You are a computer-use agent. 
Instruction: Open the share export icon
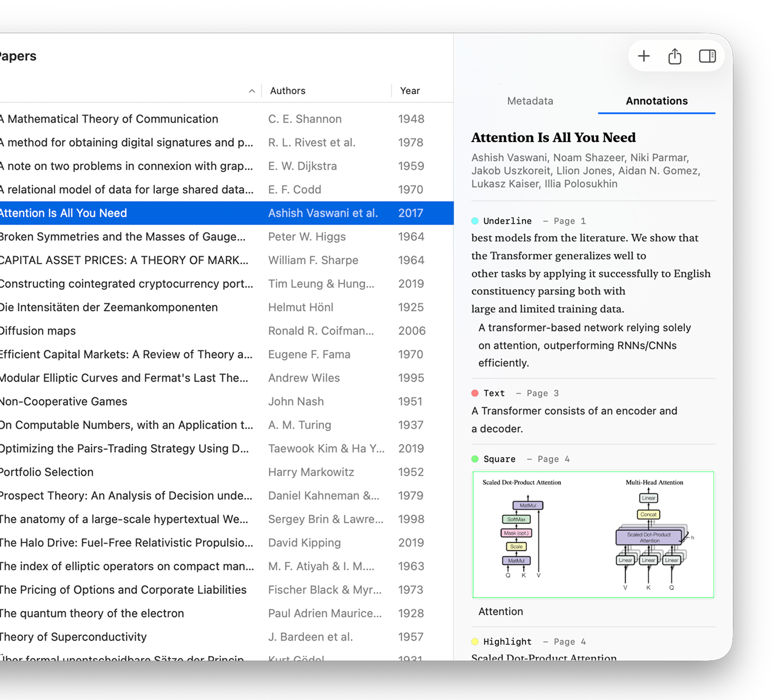[675, 56]
